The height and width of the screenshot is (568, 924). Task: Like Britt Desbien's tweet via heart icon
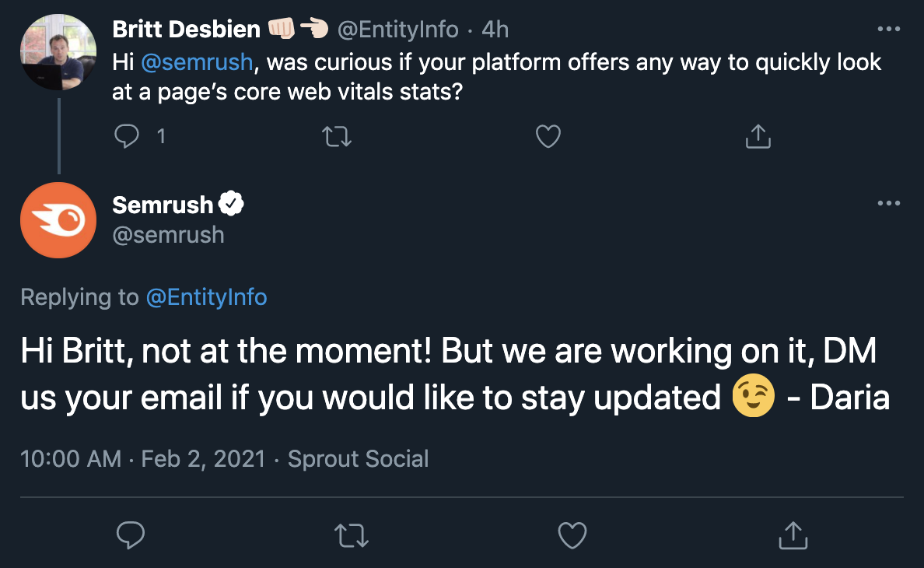coord(548,136)
